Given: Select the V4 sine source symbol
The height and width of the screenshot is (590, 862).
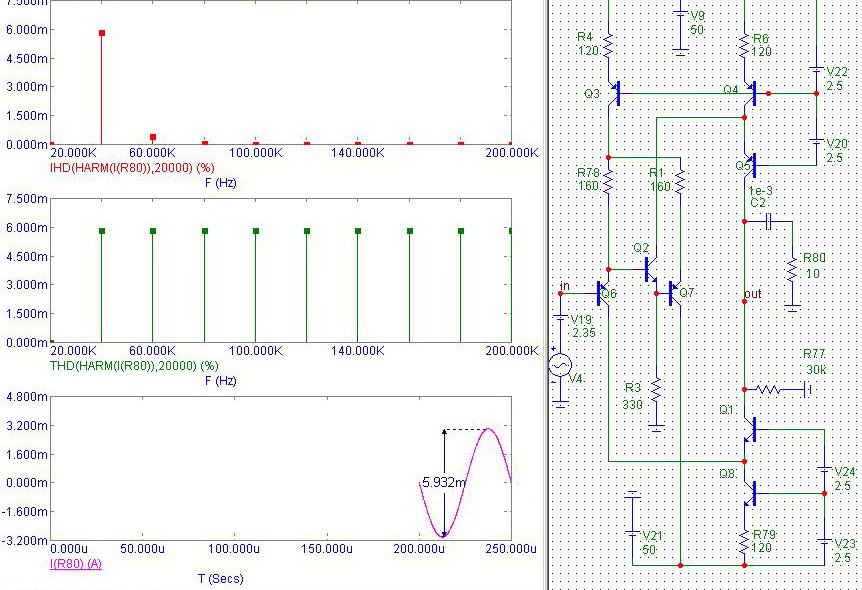Looking at the screenshot, I should tap(560, 365).
